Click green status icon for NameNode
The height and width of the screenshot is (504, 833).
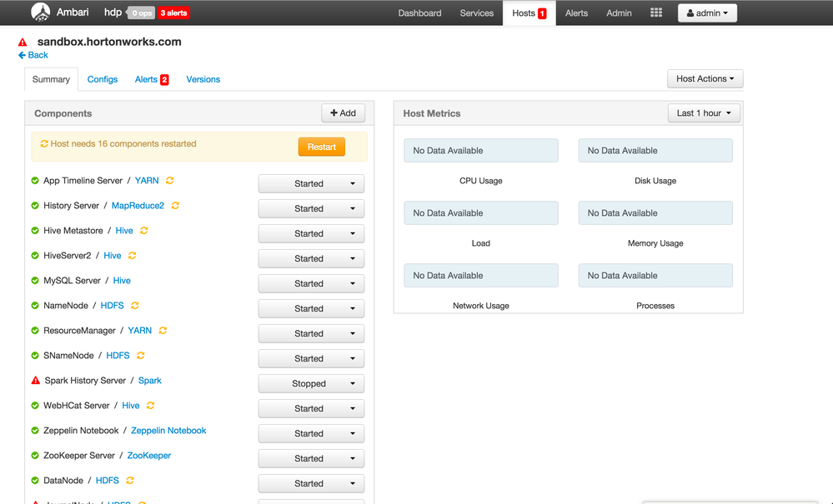(x=35, y=305)
